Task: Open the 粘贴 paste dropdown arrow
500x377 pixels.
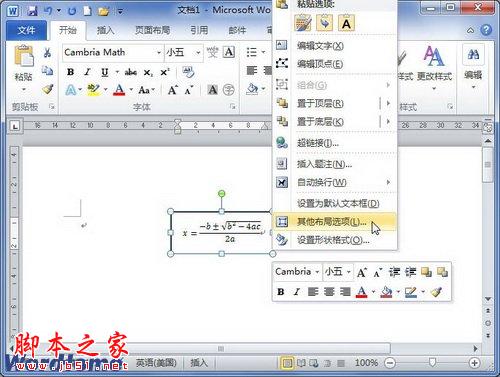Action: coord(24,90)
